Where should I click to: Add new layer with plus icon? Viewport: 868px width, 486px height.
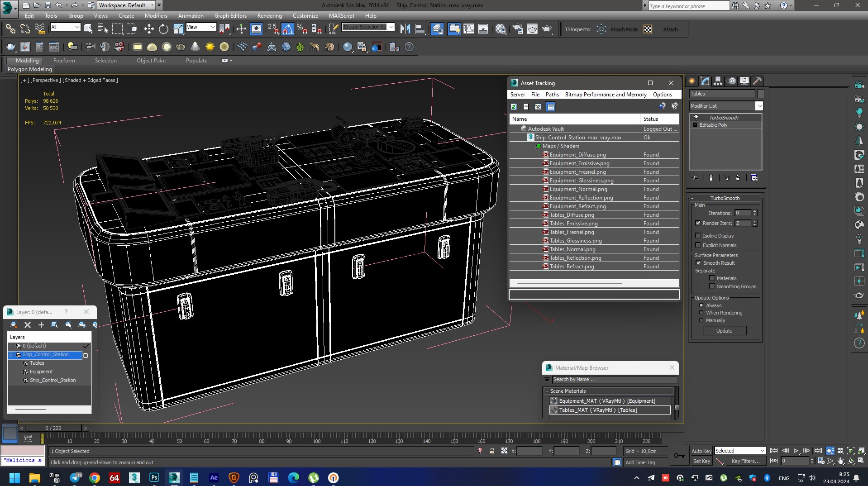[x=41, y=325]
